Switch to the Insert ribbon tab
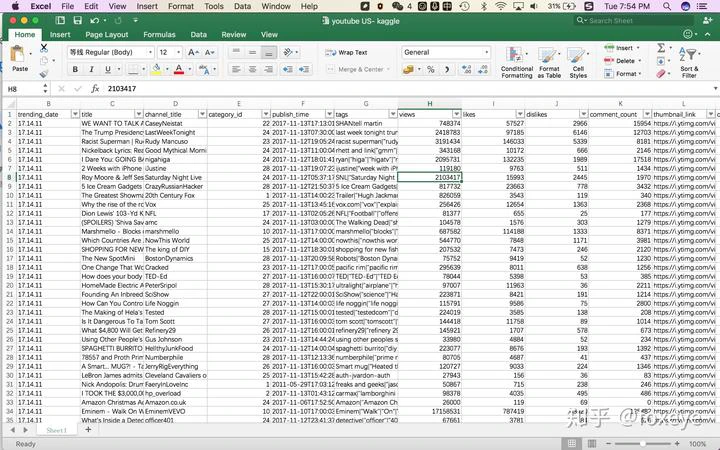Screen dimensions: 720x450 60,34
